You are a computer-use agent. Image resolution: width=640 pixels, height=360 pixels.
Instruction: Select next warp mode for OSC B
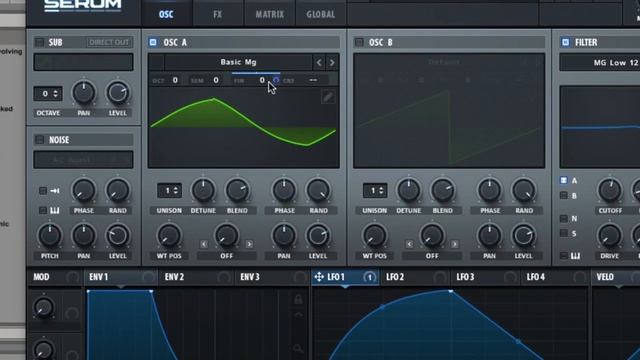(454, 244)
